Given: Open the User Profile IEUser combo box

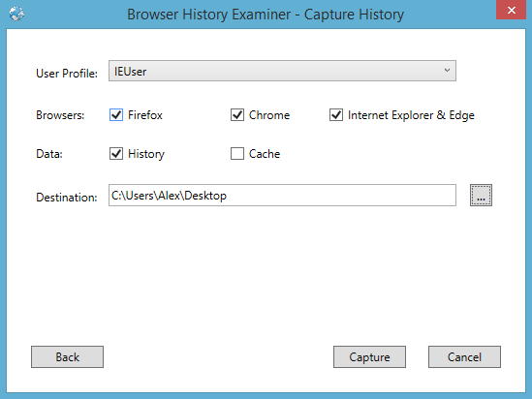Looking at the screenshot, I should (x=282, y=71).
